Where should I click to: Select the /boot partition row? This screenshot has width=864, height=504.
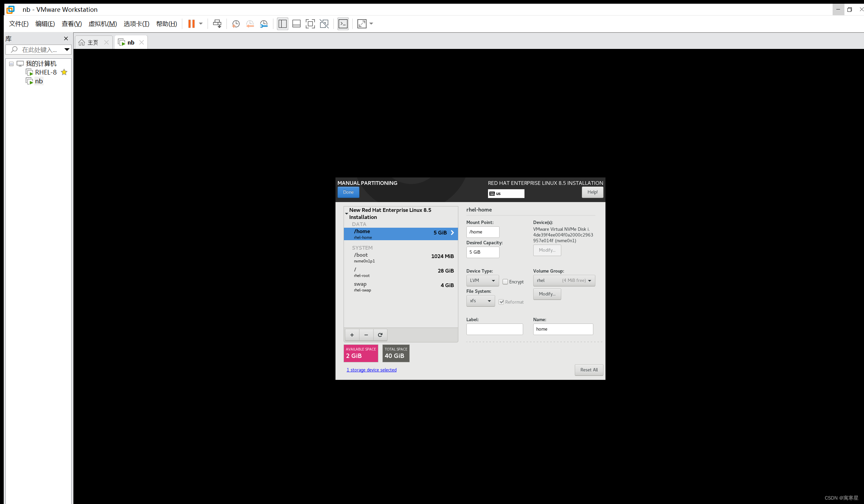[401, 258]
